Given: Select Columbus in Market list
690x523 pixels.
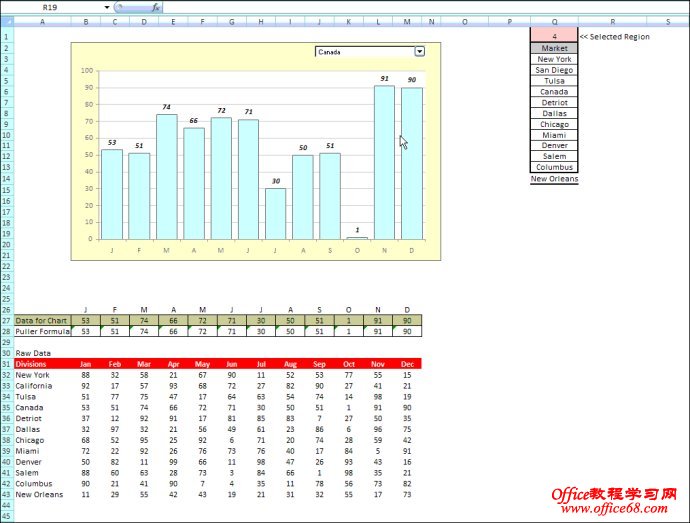Looking at the screenshot, I should (x=554, y=167).
